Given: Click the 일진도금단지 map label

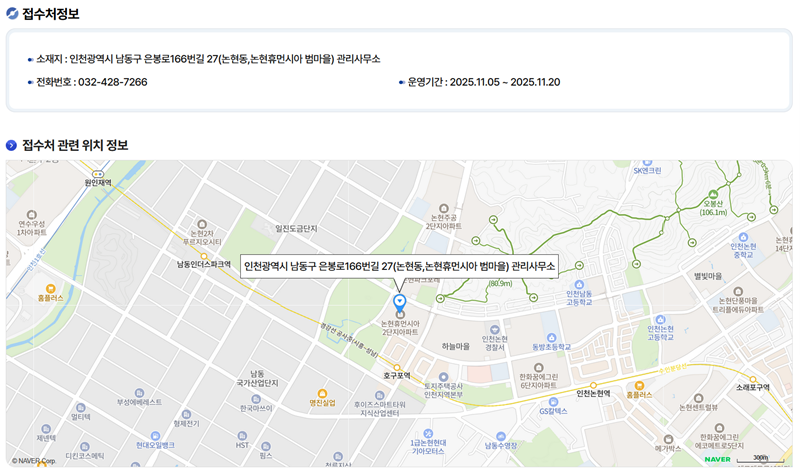Looking at the screenshot, I should click(296, 229).
